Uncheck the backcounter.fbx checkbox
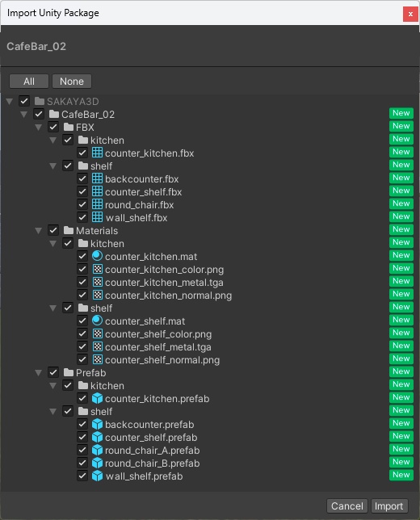This screenshot has width=420, height=520. pyautogui.click(x=82, y=178)
